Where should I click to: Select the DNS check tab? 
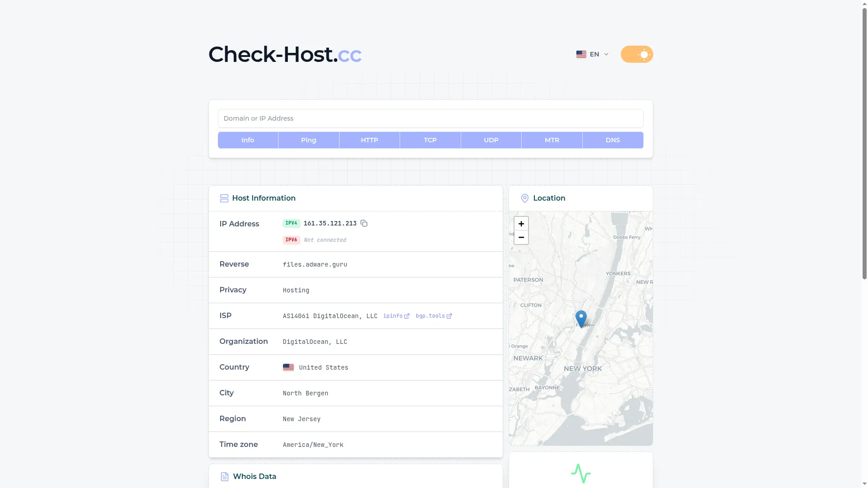613,140
